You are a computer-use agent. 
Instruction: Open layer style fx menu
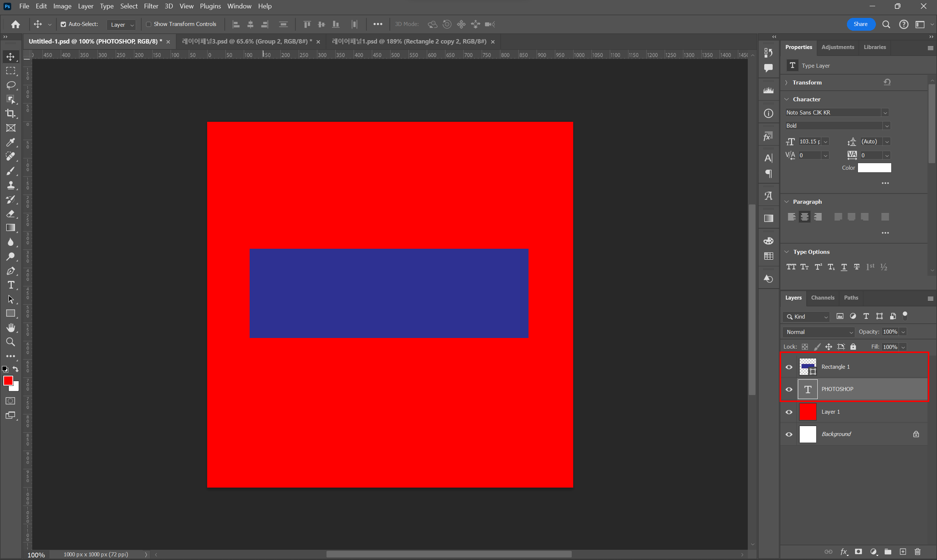click(x=844, y=552)
